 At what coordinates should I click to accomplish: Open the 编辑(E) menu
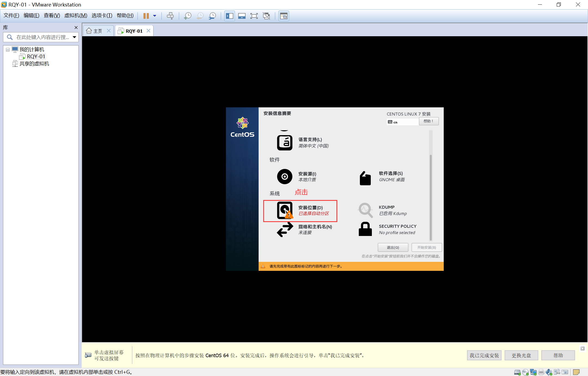[x=31, y=16]
